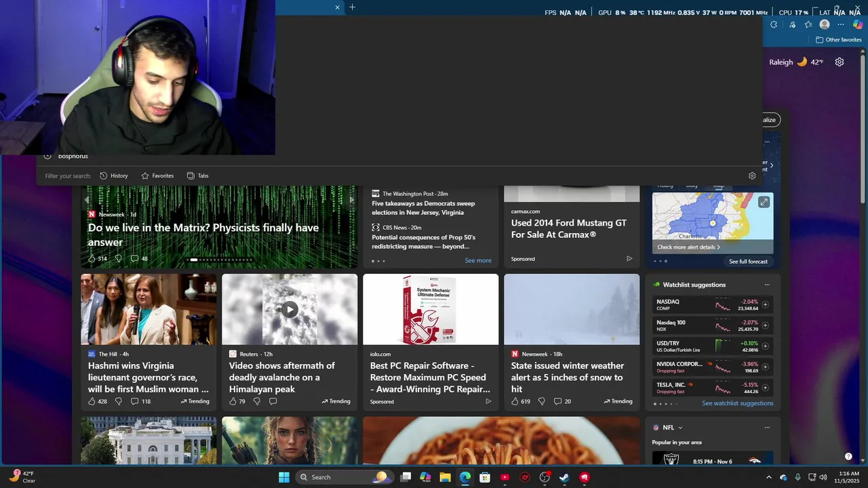
Task: Open comments on the Matrix article
Action: coord(139,258)
